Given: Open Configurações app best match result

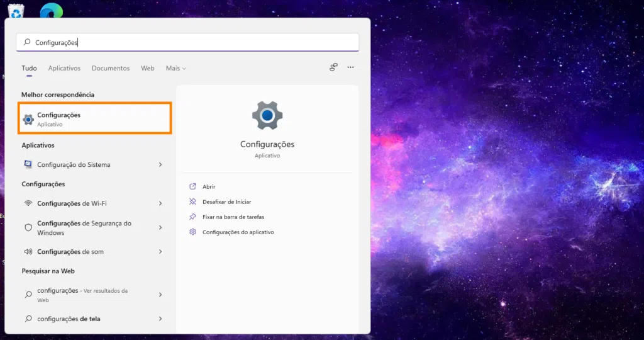Looking at the screenshot, I should (94, 118).
